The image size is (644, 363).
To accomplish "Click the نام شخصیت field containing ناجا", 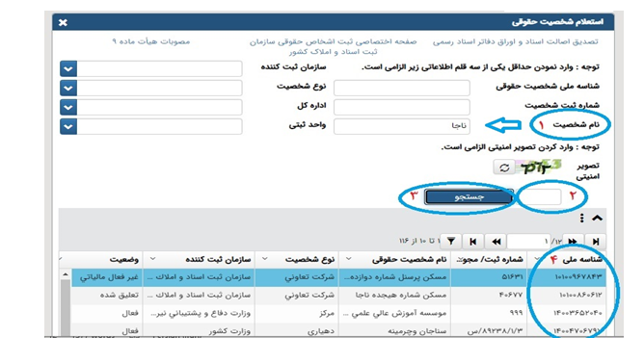I will pyautogui.click(x=402, y=126).
